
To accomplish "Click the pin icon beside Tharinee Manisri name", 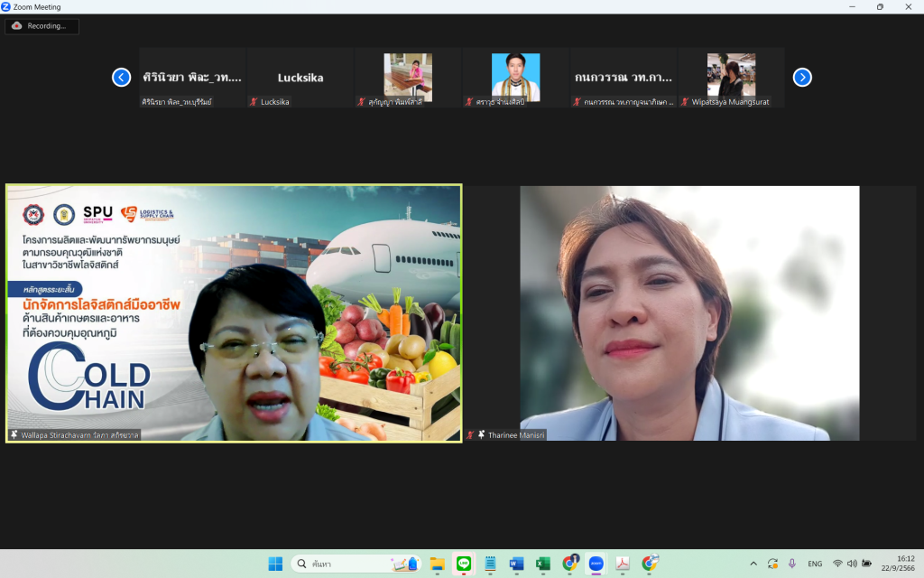I will coord(482,434).
